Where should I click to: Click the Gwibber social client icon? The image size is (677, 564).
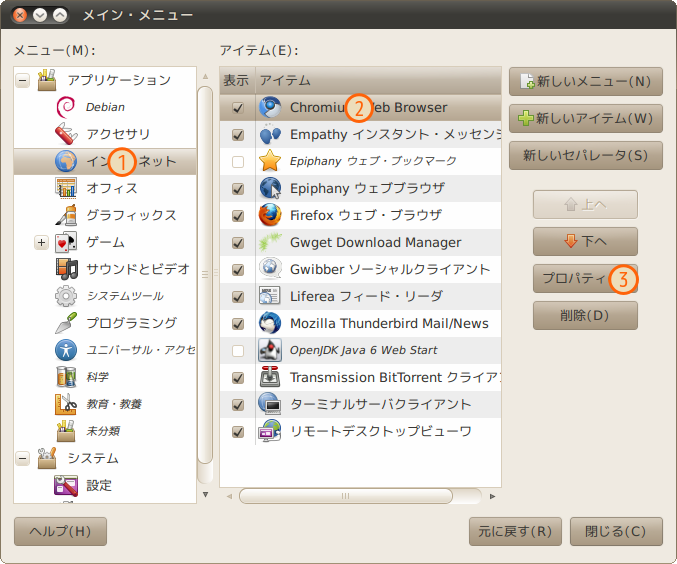click(x=270, y=269)
